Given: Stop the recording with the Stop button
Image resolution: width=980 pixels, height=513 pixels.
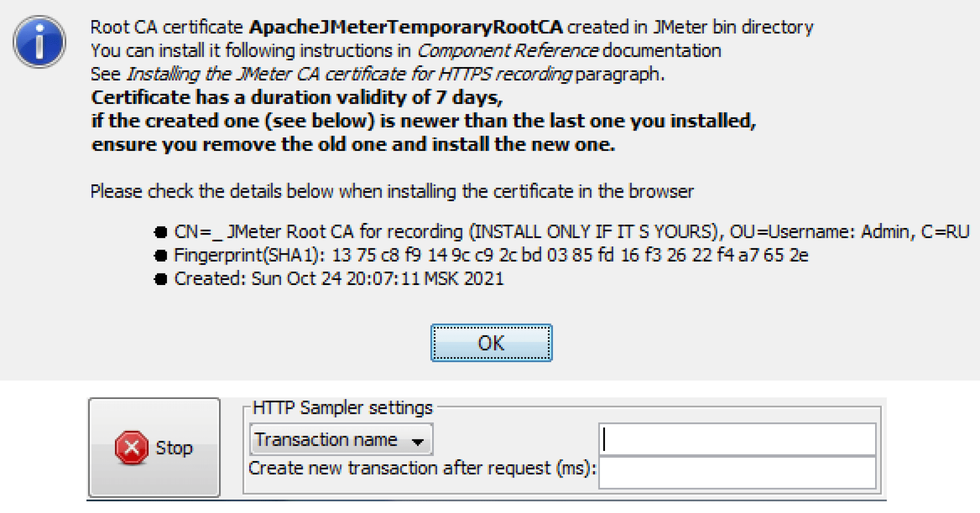Looking at the screenshot, I should coord(154,447).
